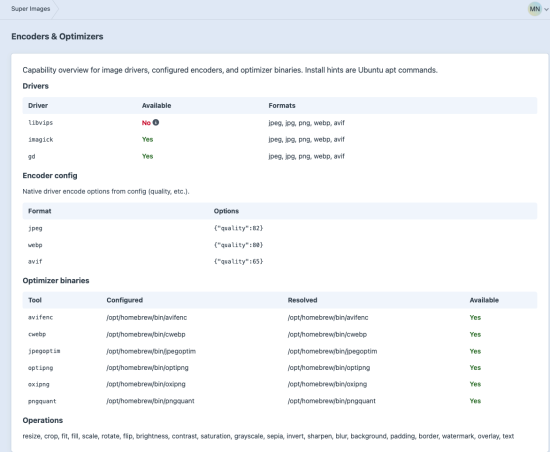Select configured path /opt/homebrew/bin/oxipng
The height and width of the screenshot is (452, 550).
click(146, 384)
